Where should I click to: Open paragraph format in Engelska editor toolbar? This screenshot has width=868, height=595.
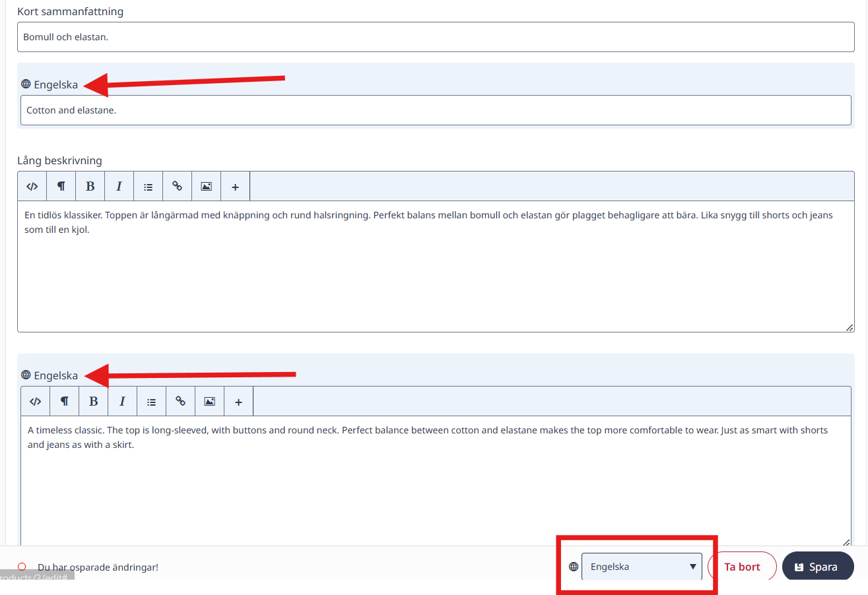click(x=64, y=401)
